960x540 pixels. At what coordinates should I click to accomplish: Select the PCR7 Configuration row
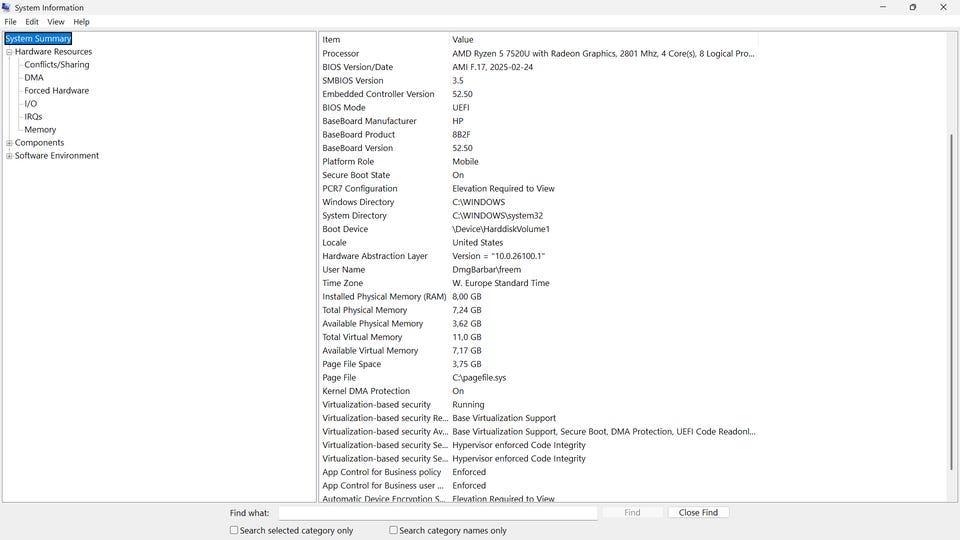pos(538,189)
